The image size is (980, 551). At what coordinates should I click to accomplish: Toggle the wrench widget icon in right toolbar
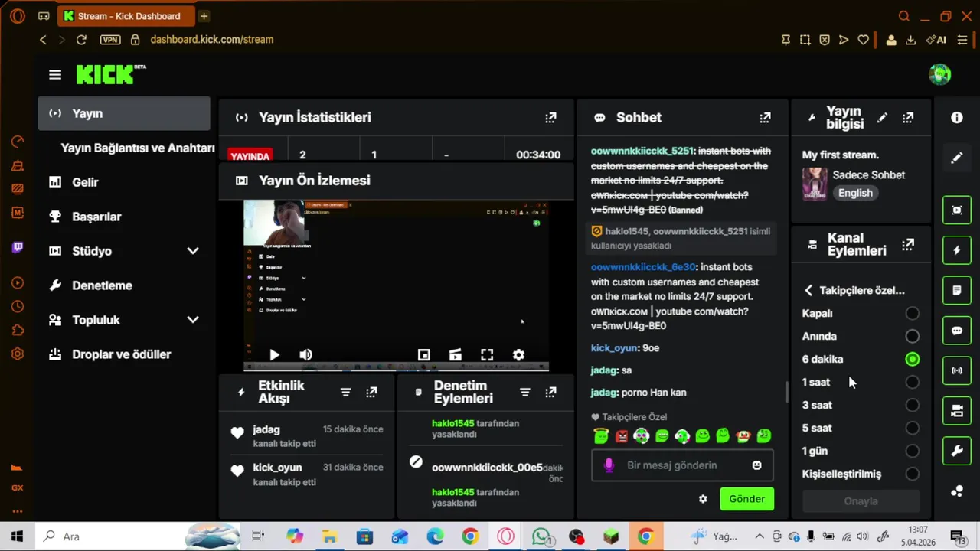coord(957,451)
